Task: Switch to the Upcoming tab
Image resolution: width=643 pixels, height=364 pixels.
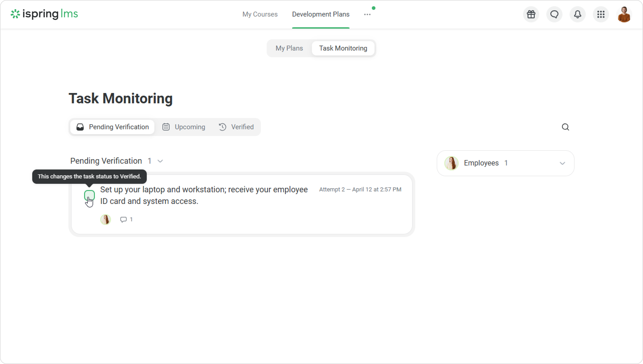Action: point(184,127)
